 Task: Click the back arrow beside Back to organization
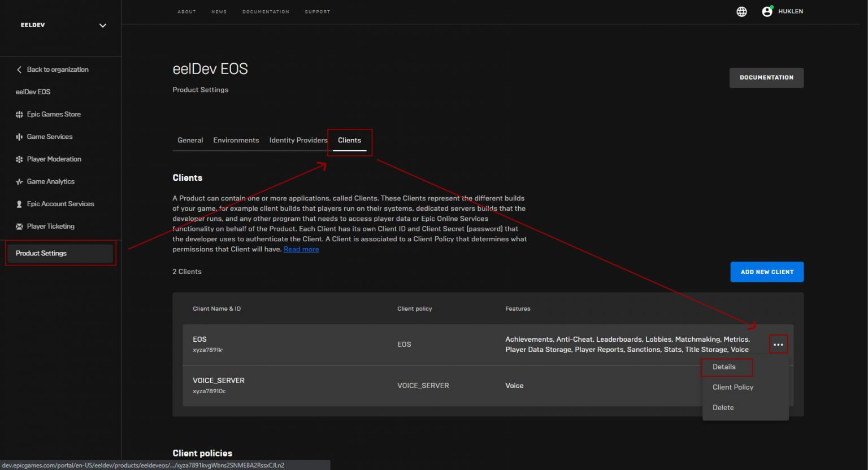pos(19,69)
